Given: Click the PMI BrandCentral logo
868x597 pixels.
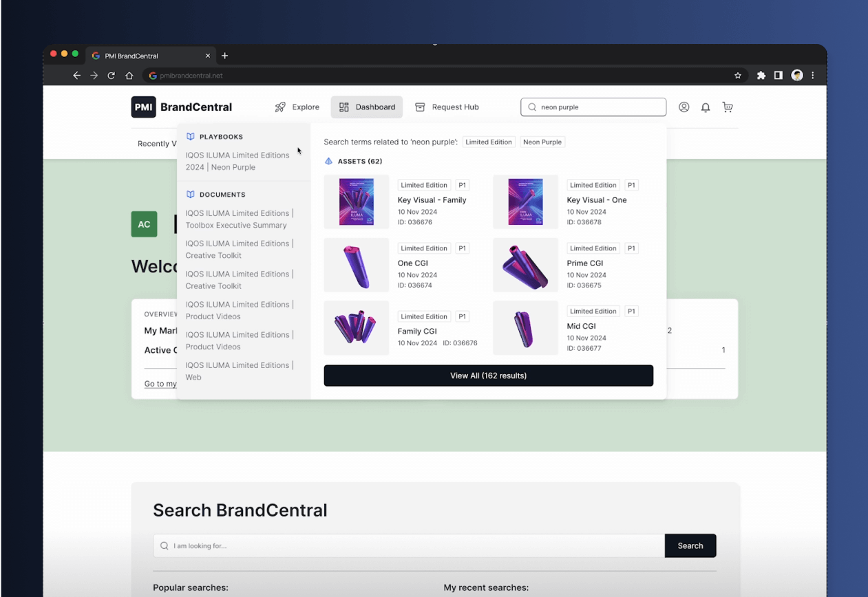Looking at the screenshot, I should [x=182, y=107].
